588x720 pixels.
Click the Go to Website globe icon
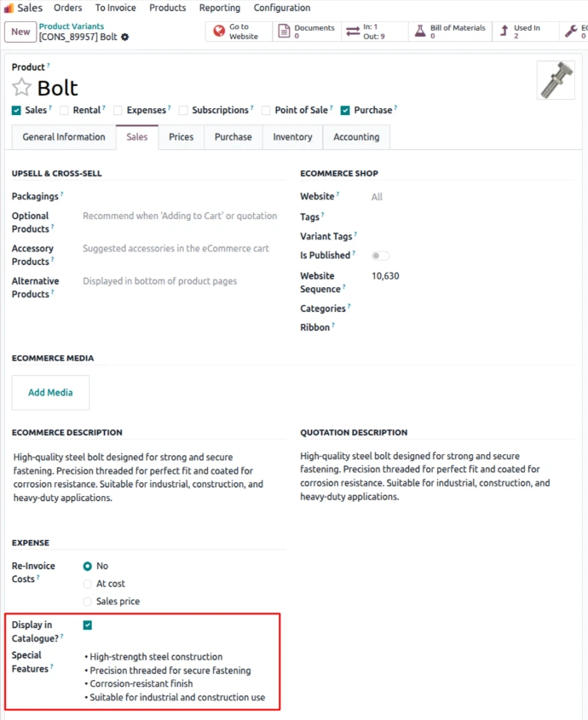point(219,32)
